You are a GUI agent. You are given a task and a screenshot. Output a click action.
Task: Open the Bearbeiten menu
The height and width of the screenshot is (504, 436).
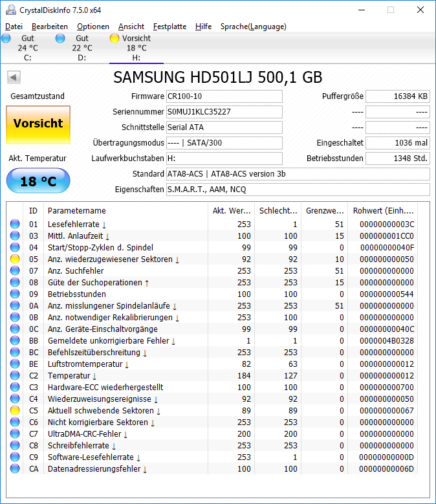pyautogui.click(x=49, y=27)
